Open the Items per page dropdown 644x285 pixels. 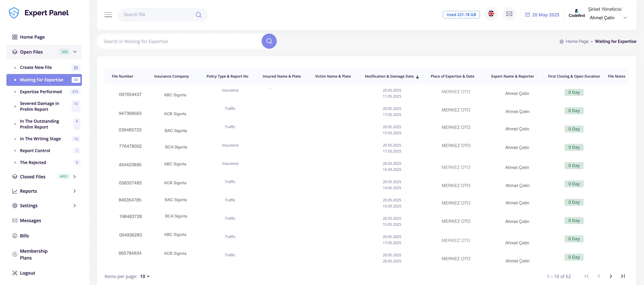145,277
